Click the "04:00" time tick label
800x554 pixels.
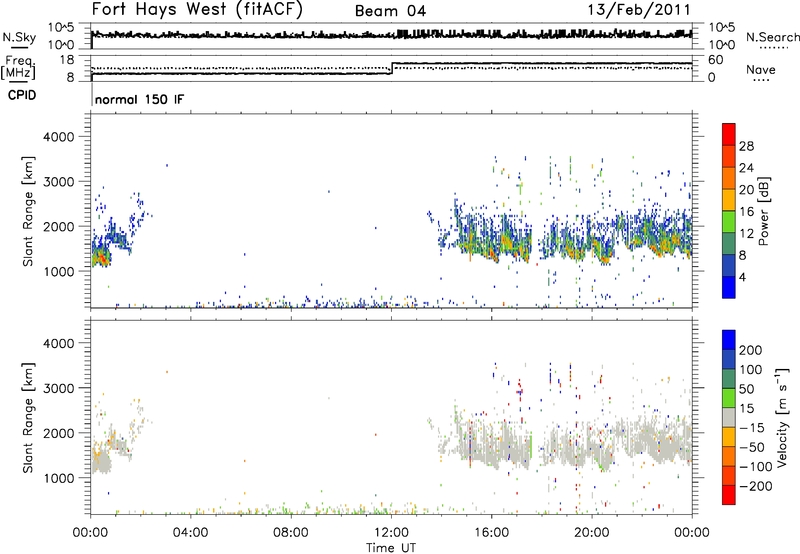190,532
